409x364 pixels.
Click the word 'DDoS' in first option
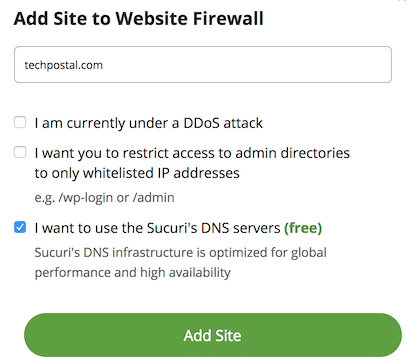coord(202,123)
